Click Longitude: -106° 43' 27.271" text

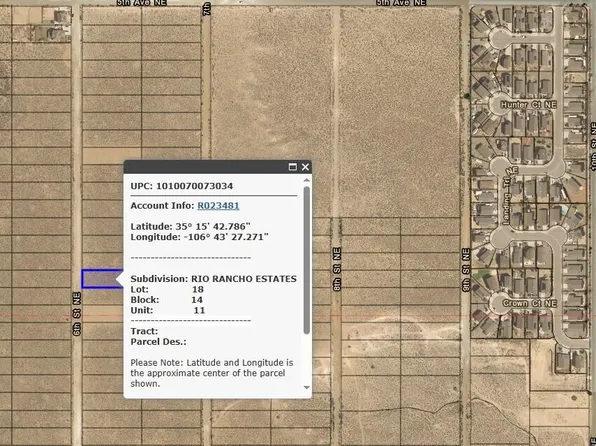[x=200, y=237]
